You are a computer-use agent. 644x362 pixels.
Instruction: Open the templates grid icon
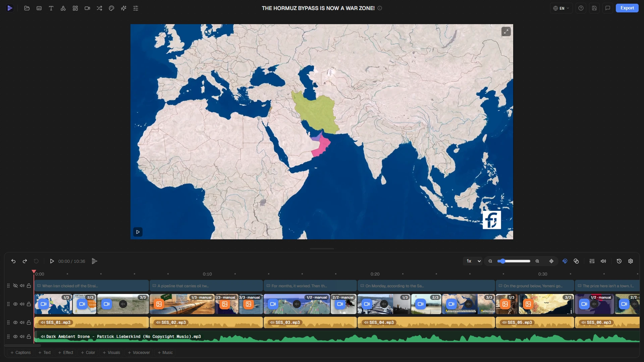pos(75,8)
